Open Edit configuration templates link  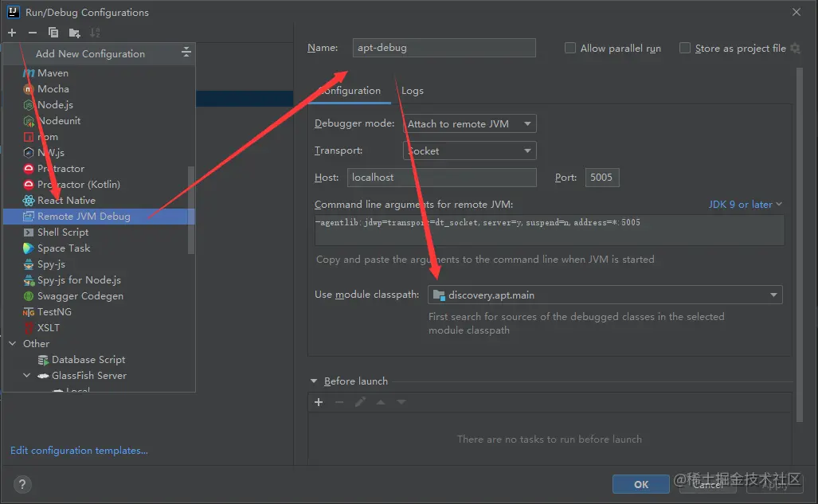(x=79, y=451)
